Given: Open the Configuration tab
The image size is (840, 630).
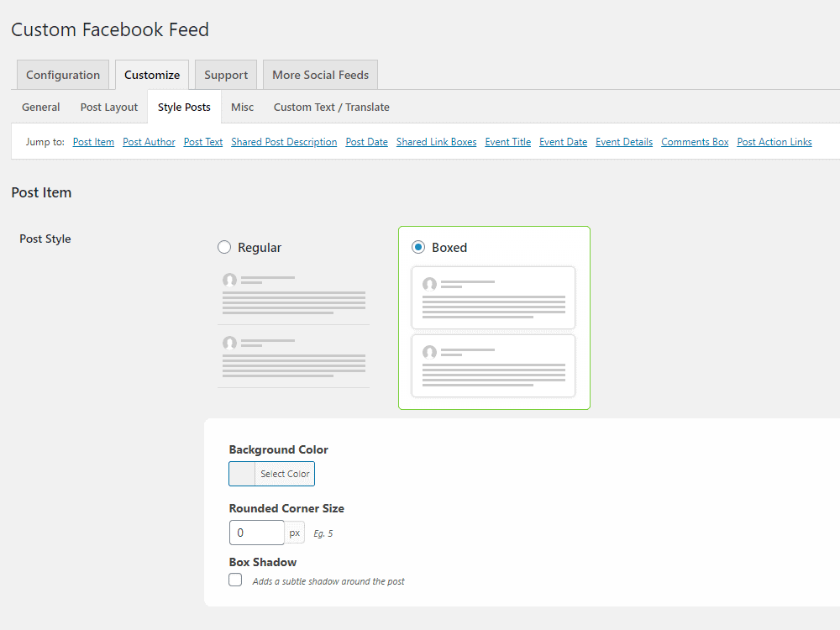Looking at the screenshot, I should [x=63, y=75].
